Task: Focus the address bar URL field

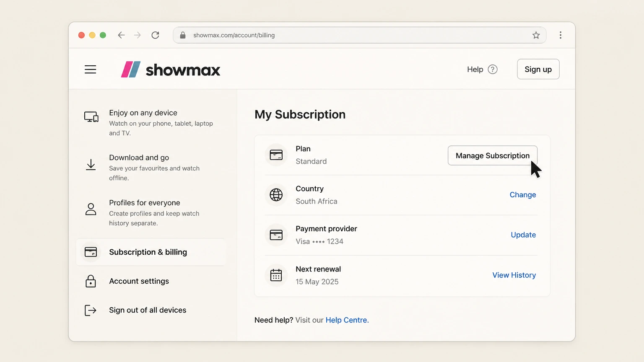Action: click(x=359, y=35)
